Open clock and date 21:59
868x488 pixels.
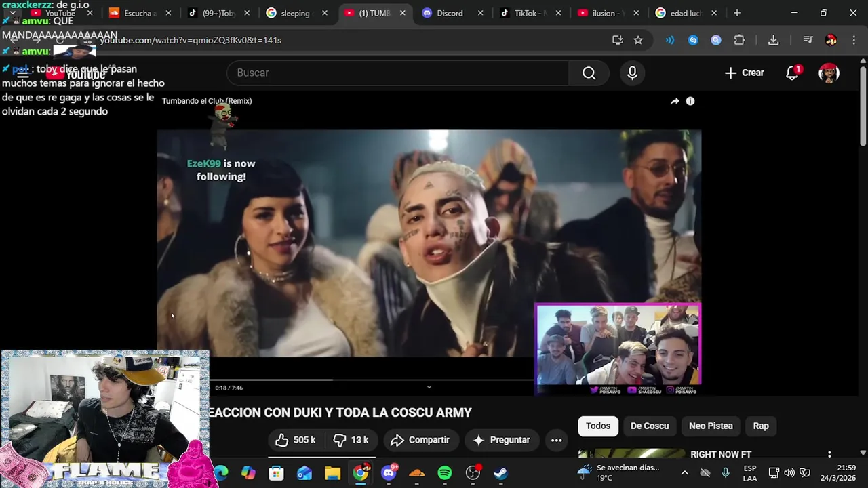click(838, 472)
